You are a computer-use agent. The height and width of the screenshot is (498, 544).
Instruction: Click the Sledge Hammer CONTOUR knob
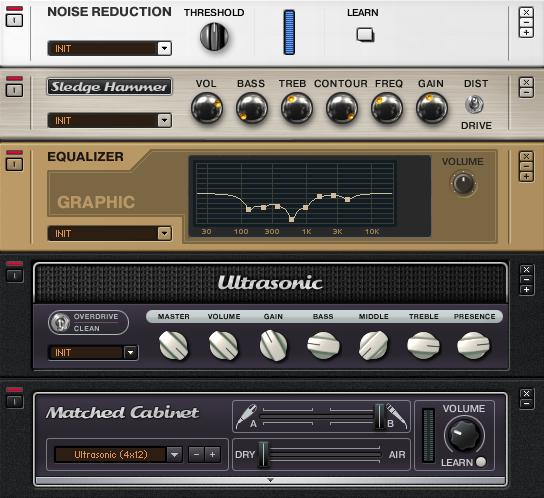(342, 108)
